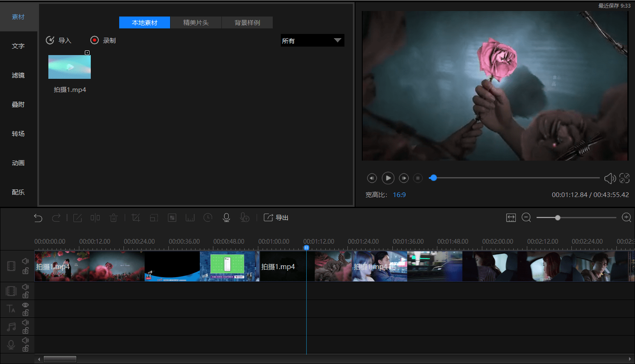Mute the main video track
Image resolution: width=635 pixels, height=364 pixels.
[25, 261]
